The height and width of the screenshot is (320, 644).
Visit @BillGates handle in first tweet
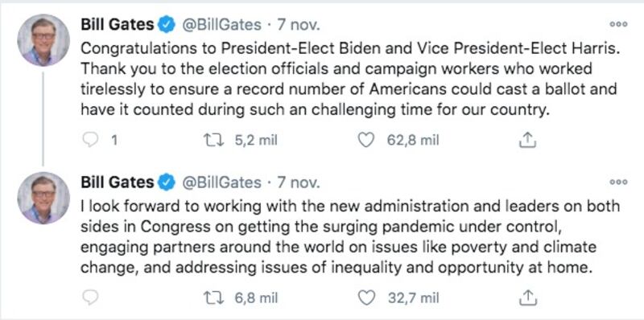click(221, 25)
